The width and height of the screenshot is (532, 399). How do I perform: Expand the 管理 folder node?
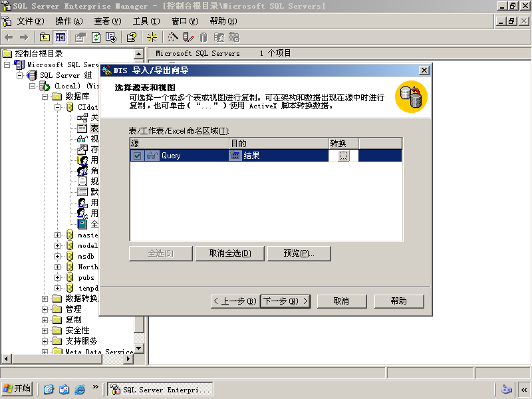point(45,309)
